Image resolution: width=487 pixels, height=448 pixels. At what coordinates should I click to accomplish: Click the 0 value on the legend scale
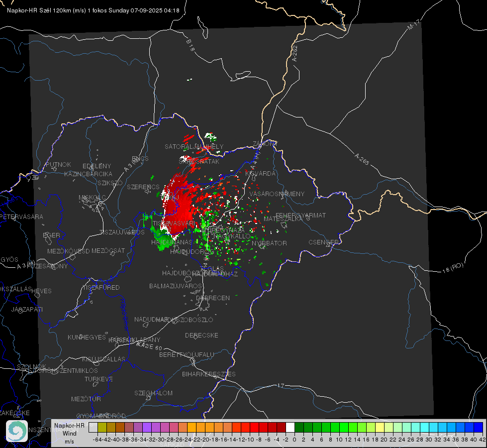[294, 440]
